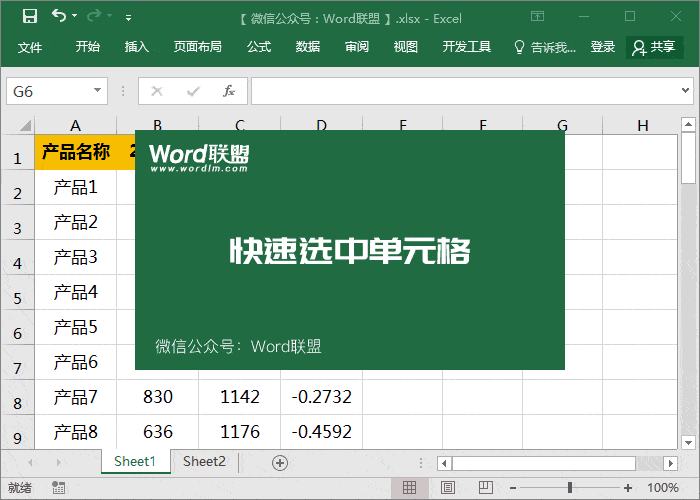
Task: Click the Insert Function fx icon
Action: (229, 91)
